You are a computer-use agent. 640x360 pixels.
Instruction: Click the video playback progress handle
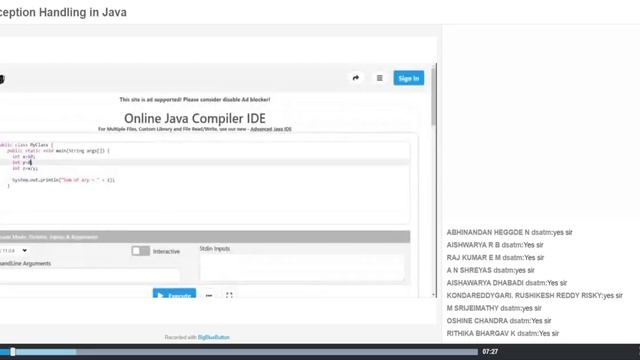pyautogui.click(x=13, y=351)
